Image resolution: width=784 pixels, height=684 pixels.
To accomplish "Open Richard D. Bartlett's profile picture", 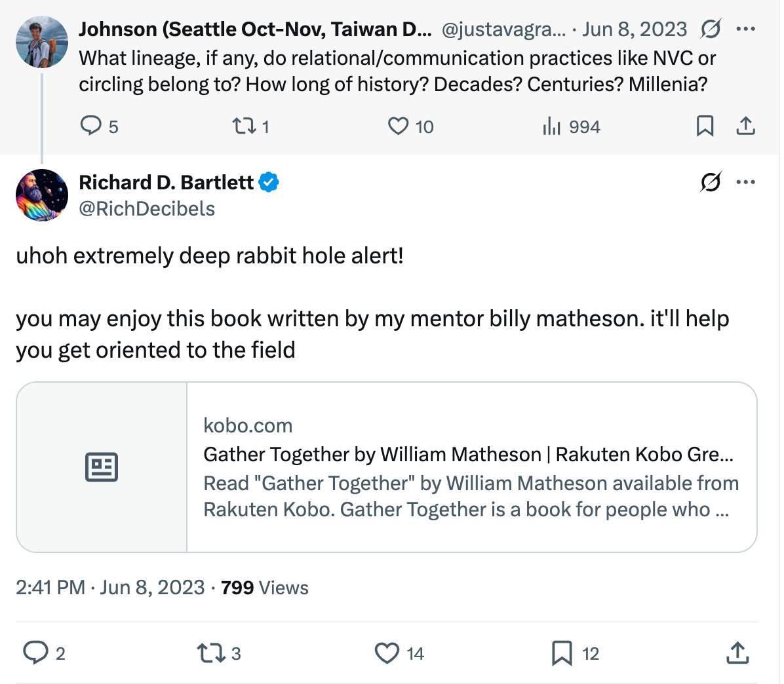I will pyautogui.click(x=42, y=195).
